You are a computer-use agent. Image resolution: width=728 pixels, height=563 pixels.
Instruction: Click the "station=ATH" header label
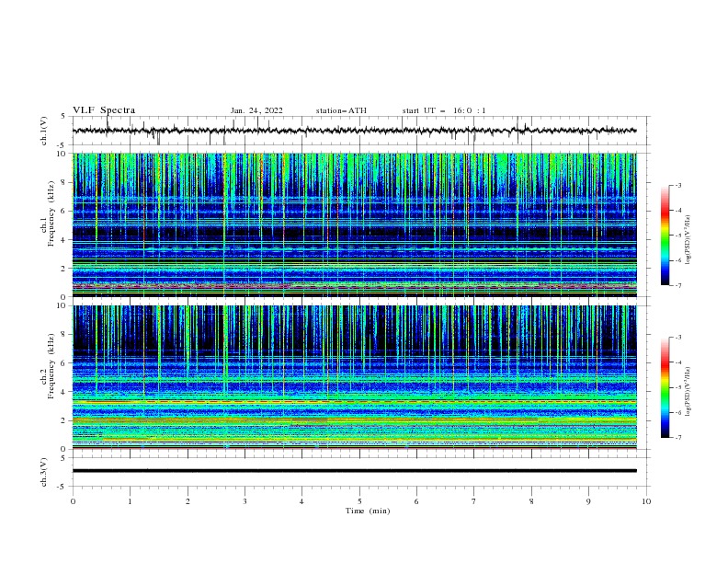tap(341, 110)
